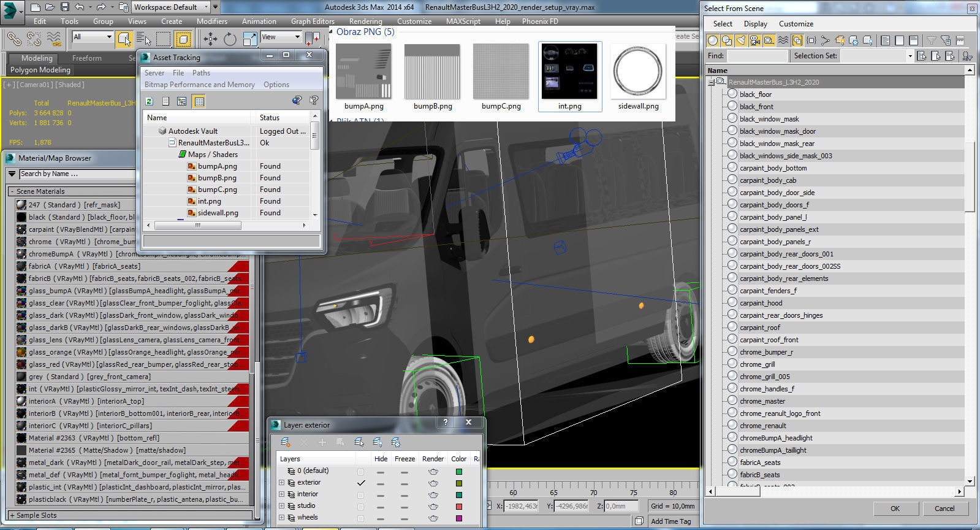Switch to the Freeform ribbon tab
The width and height of the screenshot is (980, 530).
point(87,58)
